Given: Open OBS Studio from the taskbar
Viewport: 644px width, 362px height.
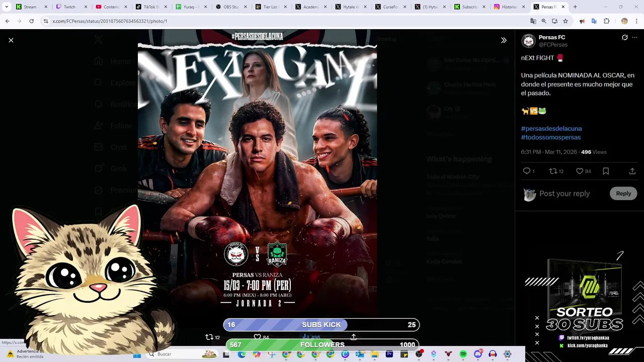Looking at the screenshot, I should [x=419, y=354].
